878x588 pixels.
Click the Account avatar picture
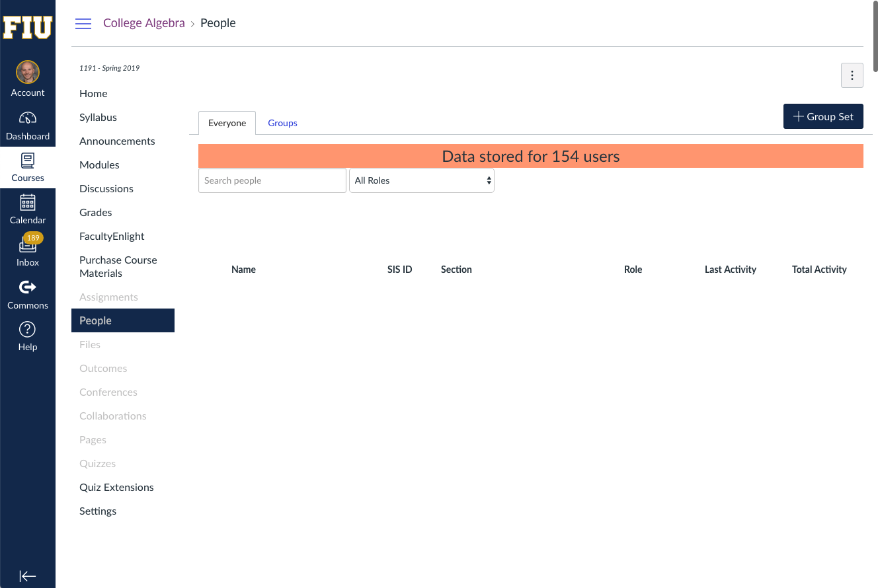(x=28, y=73)
